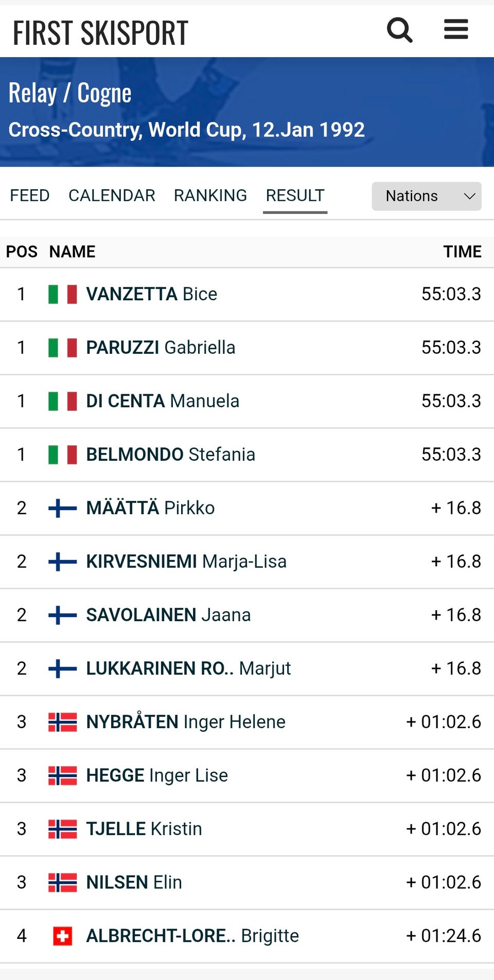Screen dimensions: 494x980
Task: Open DI CENTA Manuela athlete link
Action: tap(163, 401)
